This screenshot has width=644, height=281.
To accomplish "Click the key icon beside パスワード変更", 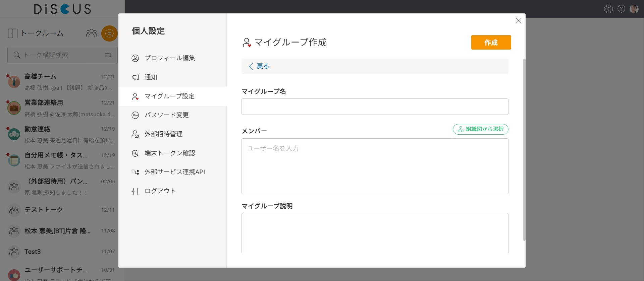I will [135, 115].
